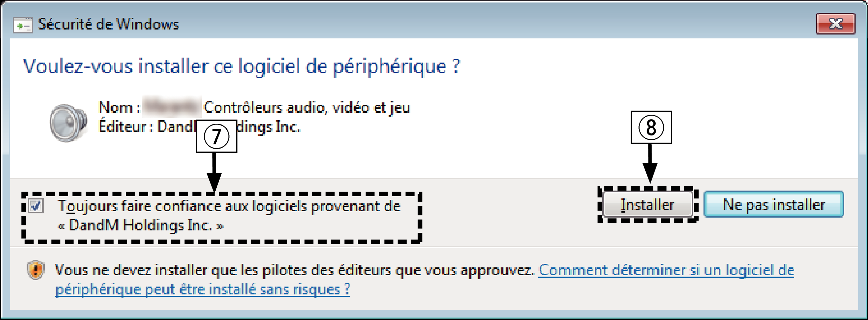Click the "Vous ne devez installer que les pilotes" text
The height and width of the screenshot is (320, 868).
point(295,271)
